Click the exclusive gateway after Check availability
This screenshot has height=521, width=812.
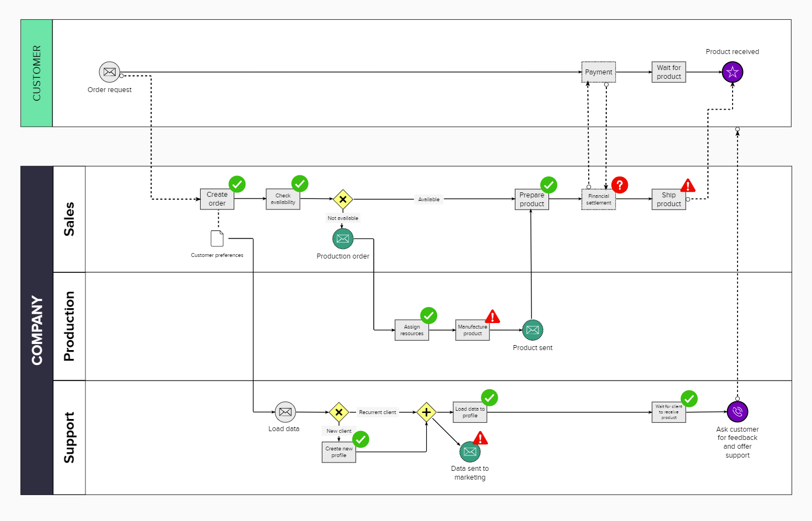click(343, 200)
